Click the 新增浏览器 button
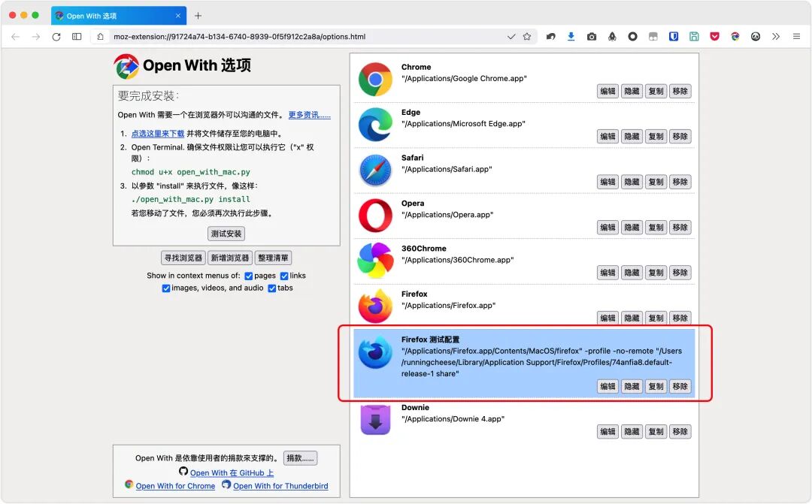 [x=230, y=258]
